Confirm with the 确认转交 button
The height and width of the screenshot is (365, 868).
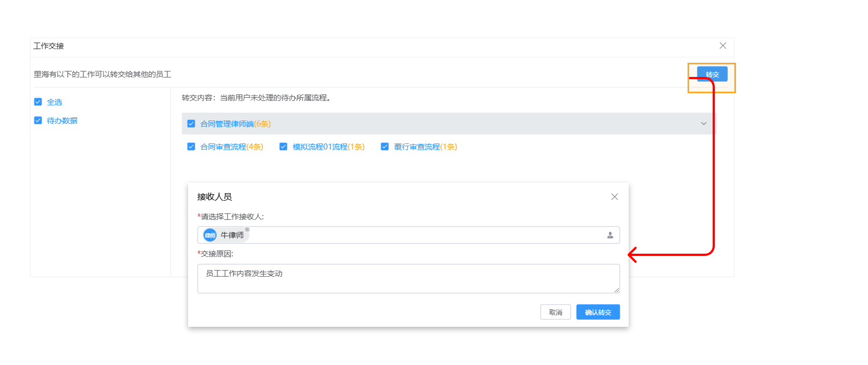click(598, 312)
